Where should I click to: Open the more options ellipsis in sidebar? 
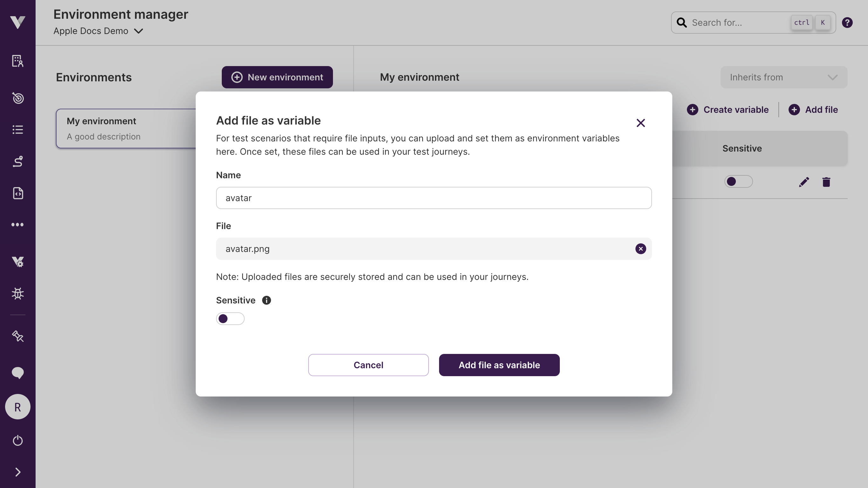point(17,224)
